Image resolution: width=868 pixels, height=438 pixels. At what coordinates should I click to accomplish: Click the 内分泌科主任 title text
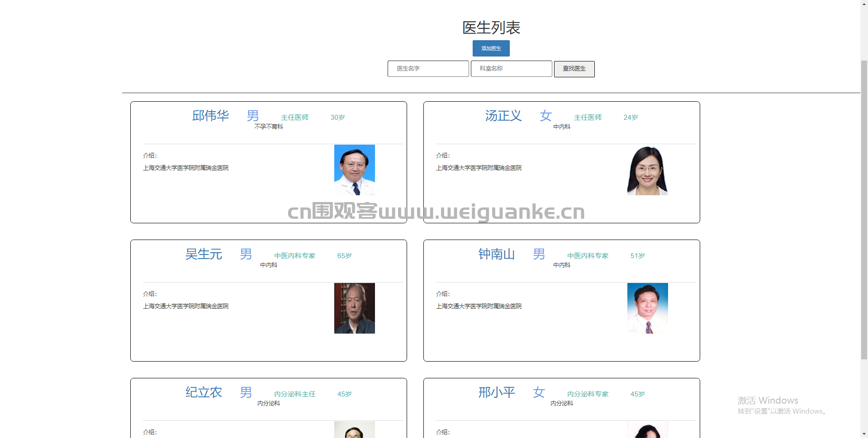295,394
